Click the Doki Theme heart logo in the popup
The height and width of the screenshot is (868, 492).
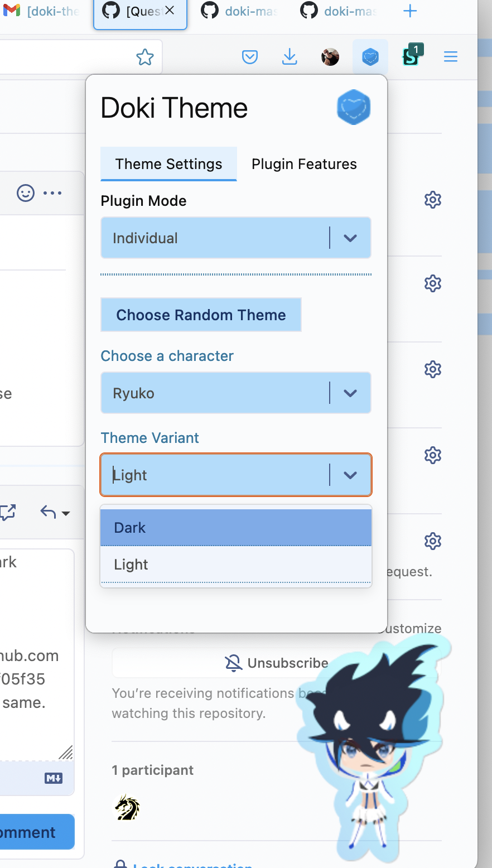[354, 107]
